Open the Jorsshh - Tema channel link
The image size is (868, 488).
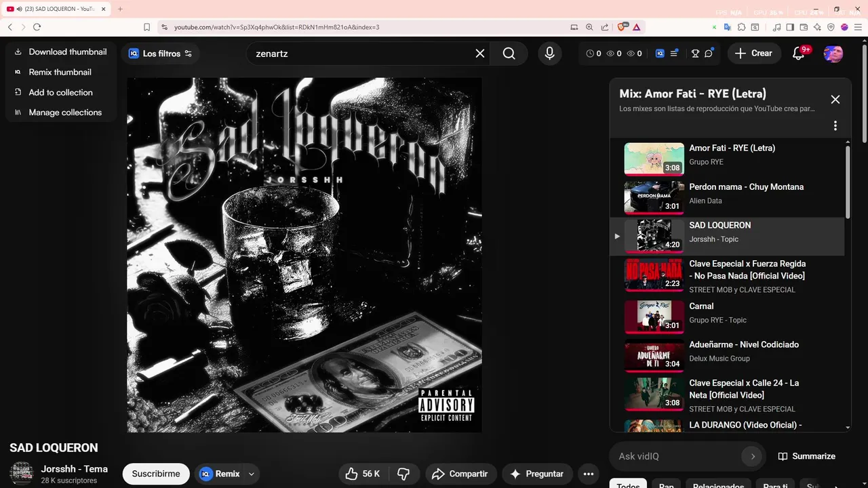tap(75, 469)
